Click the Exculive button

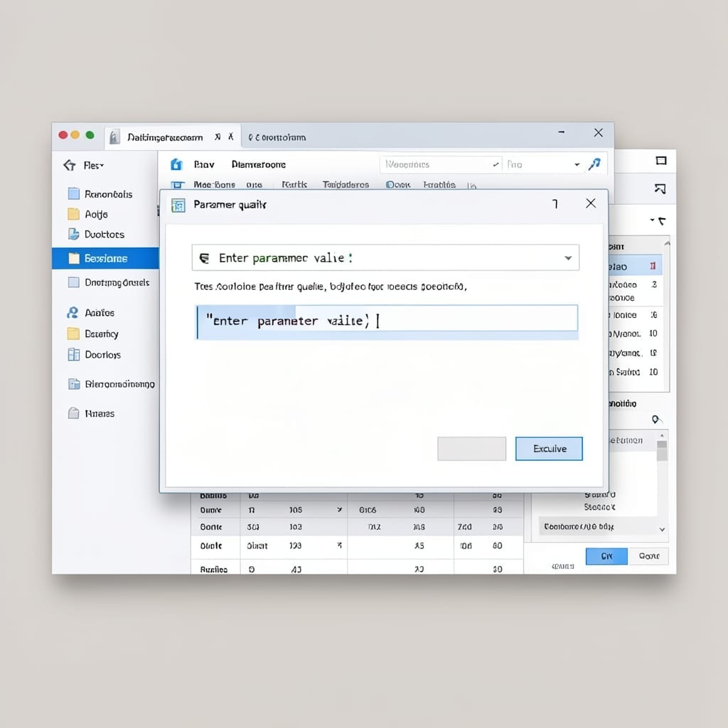click(550, 449)
